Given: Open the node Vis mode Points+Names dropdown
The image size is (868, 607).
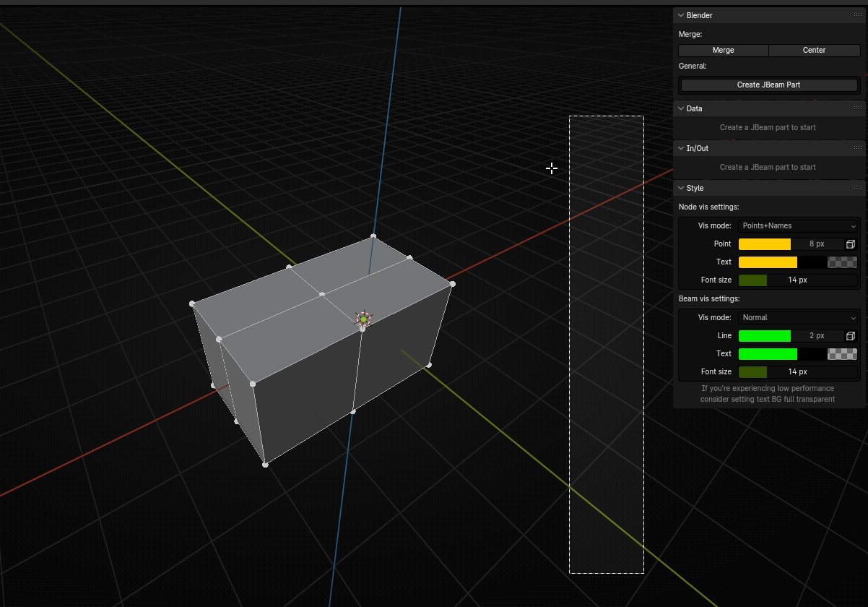Looking at the screenshot, I should [798, 226].
